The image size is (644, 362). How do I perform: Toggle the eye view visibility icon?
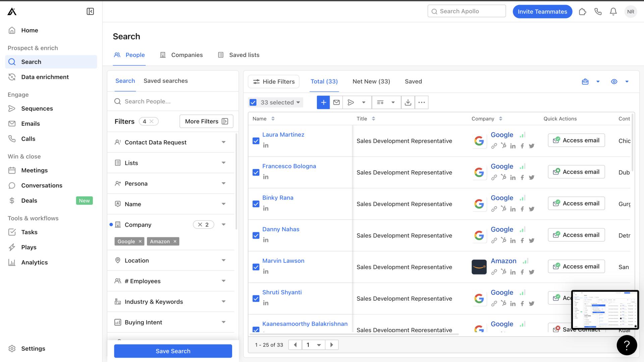(614, 81)
